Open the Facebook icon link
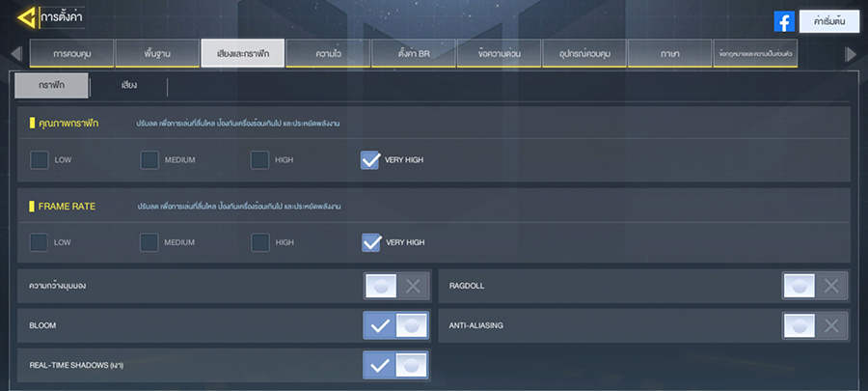This screenshot has height=391, width=868. click(784, 21)
